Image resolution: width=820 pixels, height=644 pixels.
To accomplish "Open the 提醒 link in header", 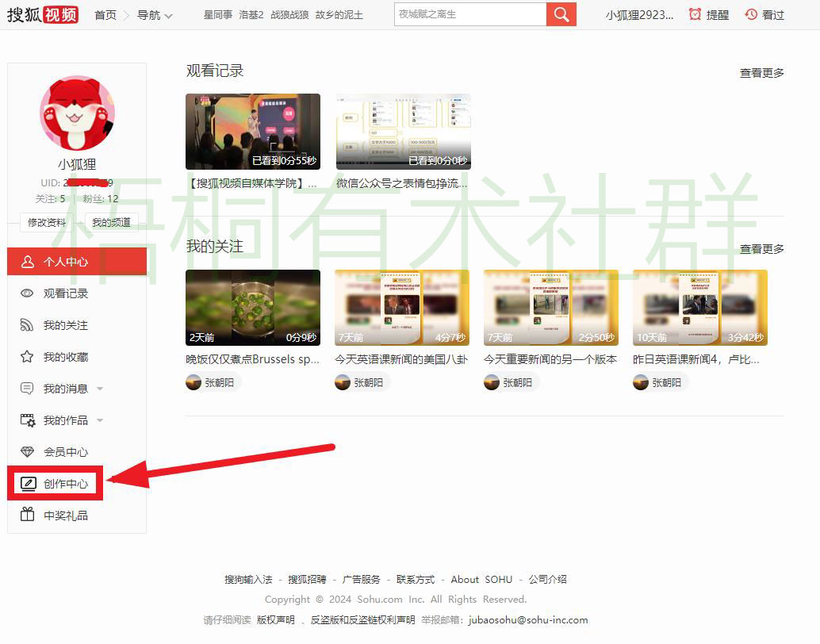I will 717,15.
